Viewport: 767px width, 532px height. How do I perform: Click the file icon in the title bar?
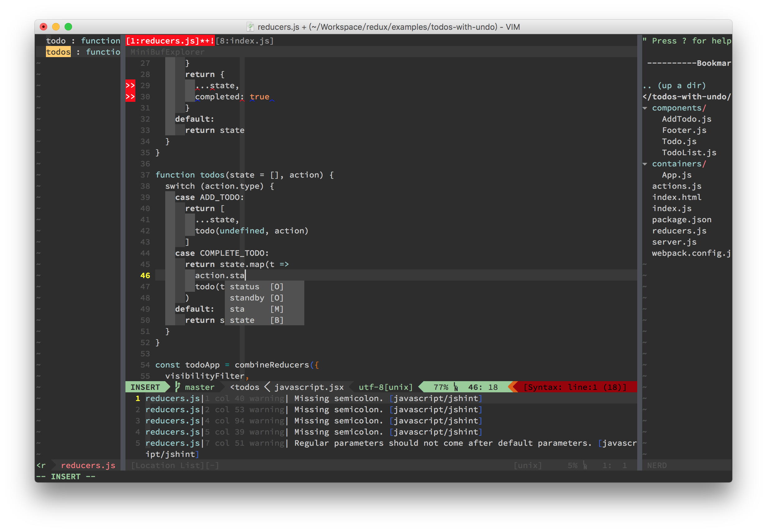click(250, 27)
